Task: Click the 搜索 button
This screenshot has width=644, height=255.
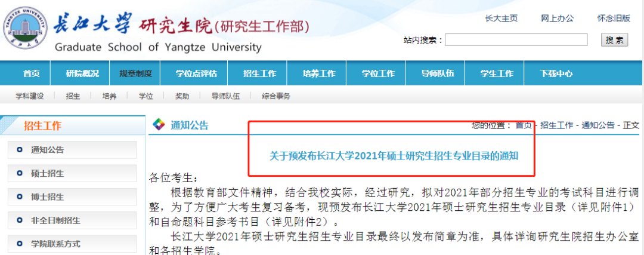Action: pos(614,40)
